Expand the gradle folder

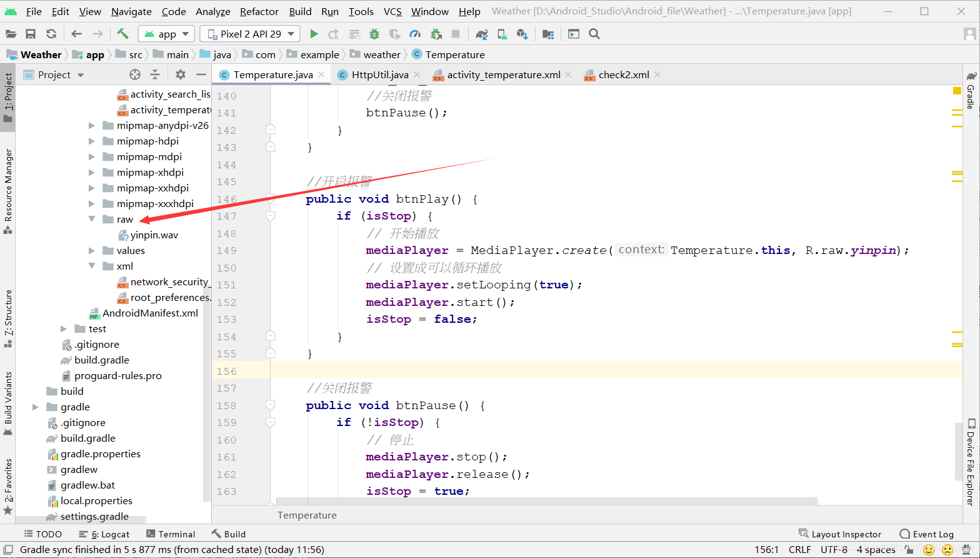36,407
